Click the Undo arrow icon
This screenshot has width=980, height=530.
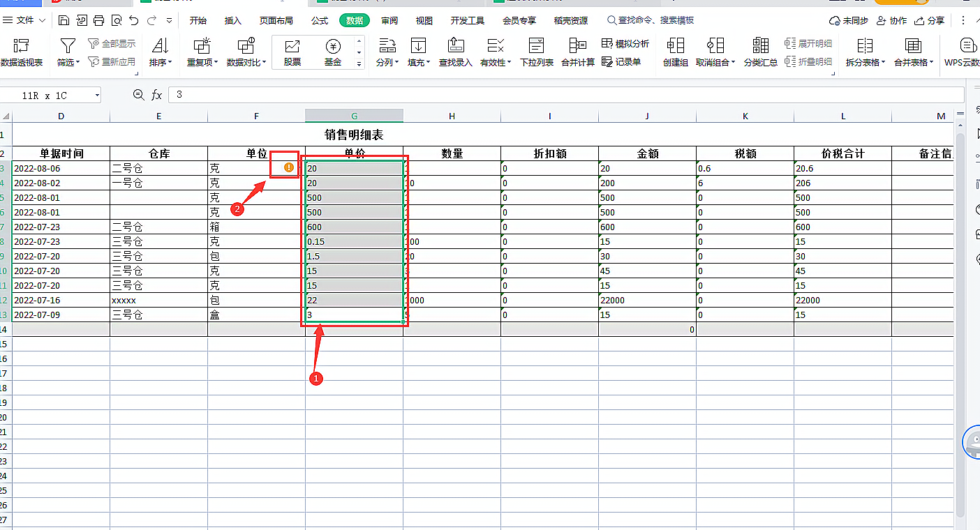coord(134,21)
